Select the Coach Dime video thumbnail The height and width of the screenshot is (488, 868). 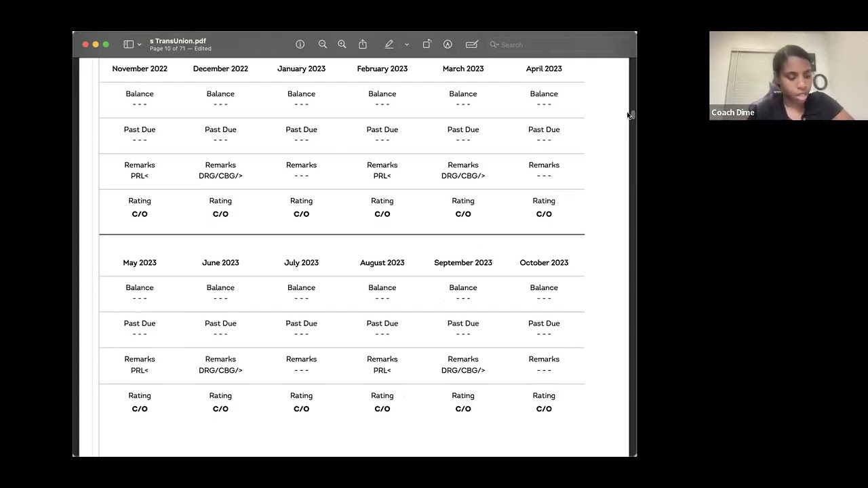tap(789, 75)
